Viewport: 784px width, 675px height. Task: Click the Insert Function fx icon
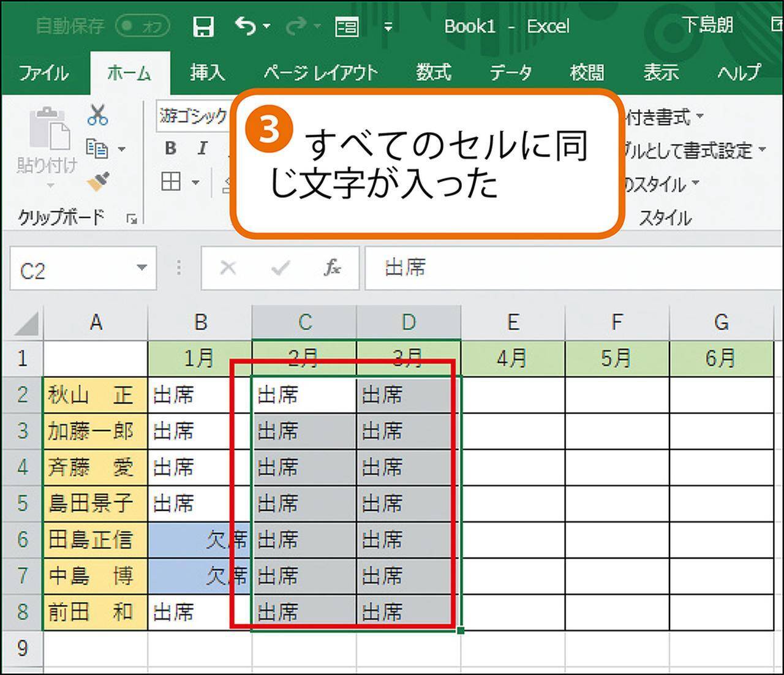coord(332,268)
